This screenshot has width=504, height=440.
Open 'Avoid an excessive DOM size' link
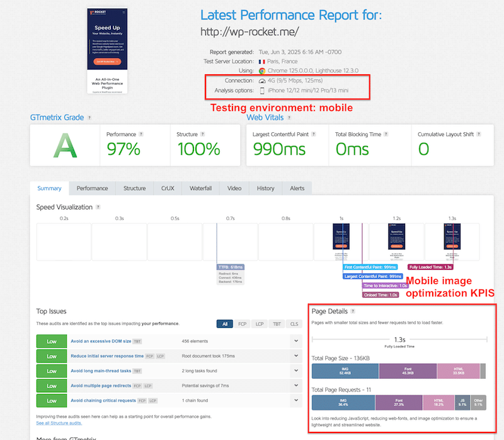(x=101, y=341)
